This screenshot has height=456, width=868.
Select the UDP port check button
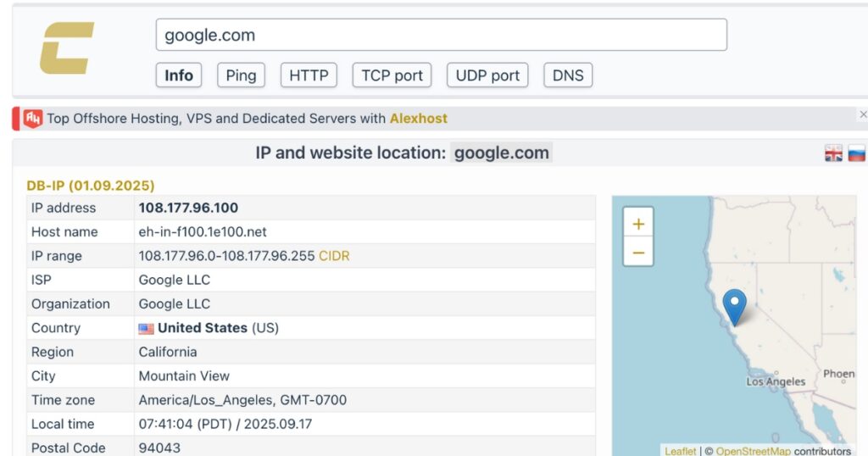(x=487, y=75)
